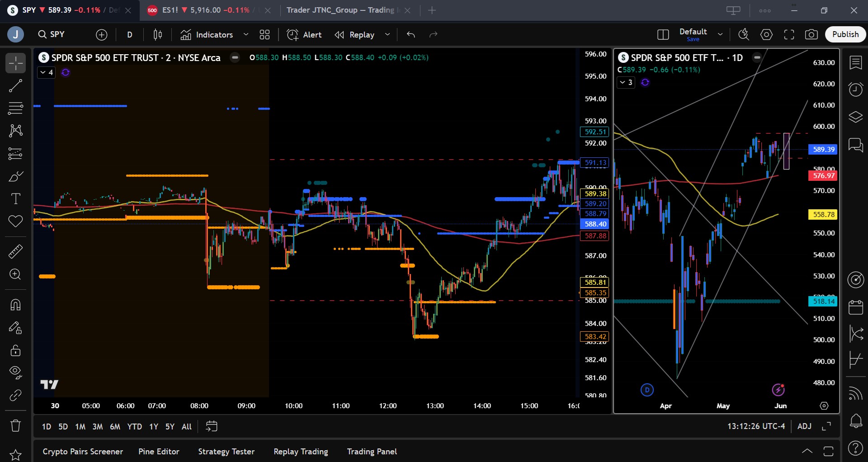
Task: Hide all drawings with eye icon
Action: (15, 372)
